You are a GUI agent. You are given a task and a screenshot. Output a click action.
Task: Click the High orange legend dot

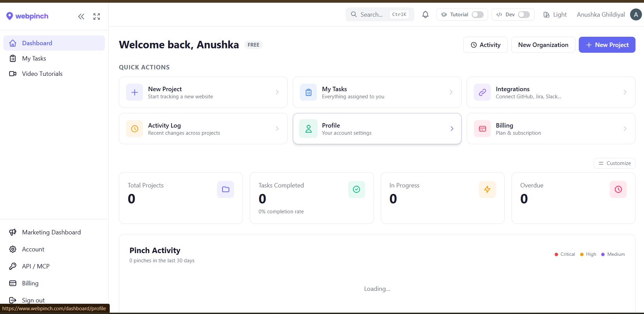(582, 254)
